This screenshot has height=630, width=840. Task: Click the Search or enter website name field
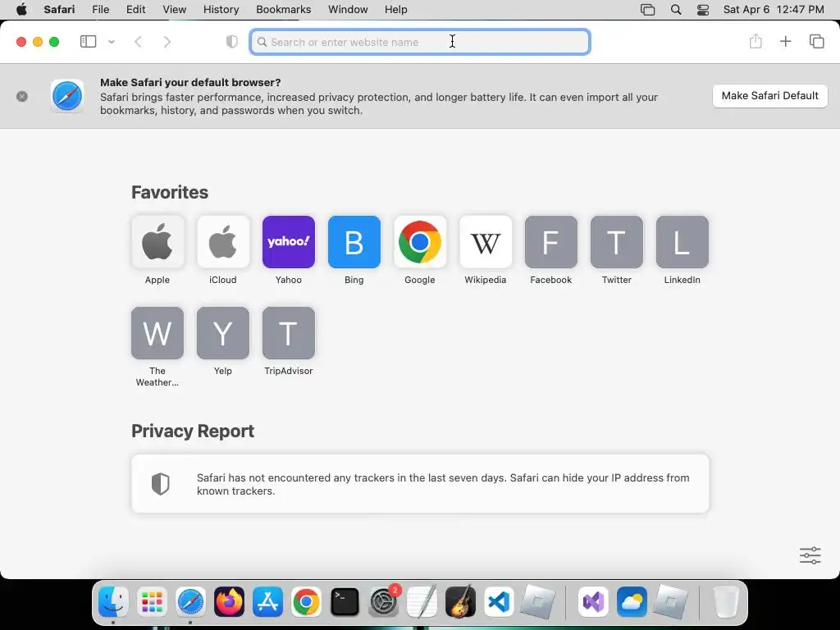[420, 42]
